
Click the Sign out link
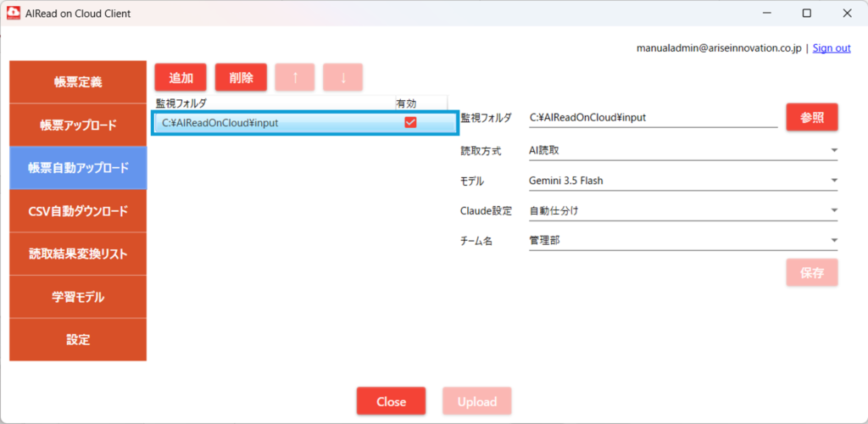click(832, 48)
